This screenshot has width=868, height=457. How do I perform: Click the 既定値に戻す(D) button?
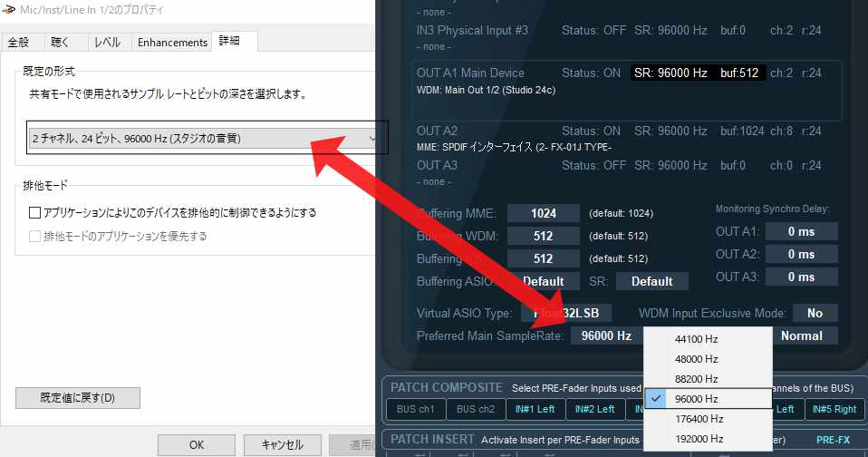tap(78, 397)
